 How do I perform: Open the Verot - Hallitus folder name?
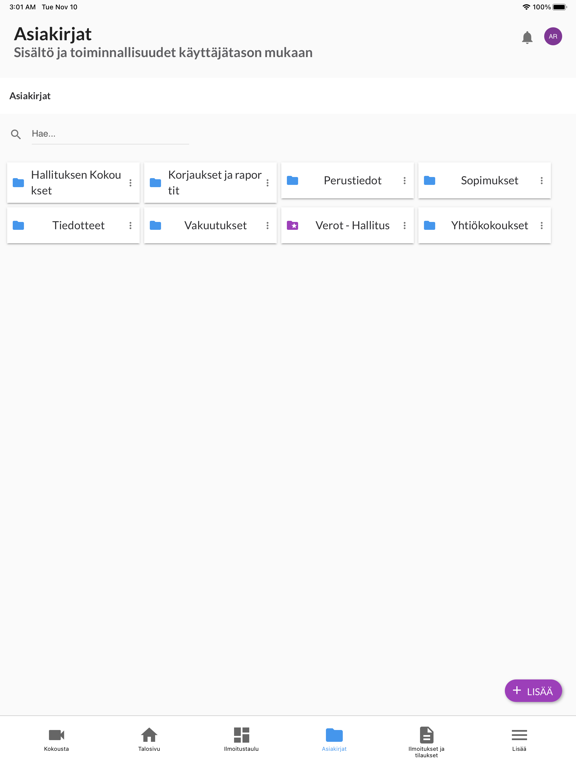pyautogui.click(x=352, y=225)
